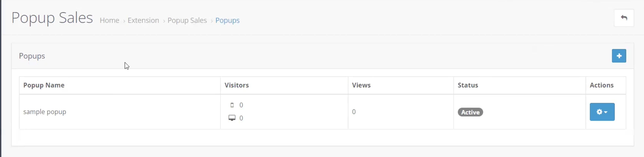Click the Popup Sales page title
Screen dimensions: 644x157
52,18
